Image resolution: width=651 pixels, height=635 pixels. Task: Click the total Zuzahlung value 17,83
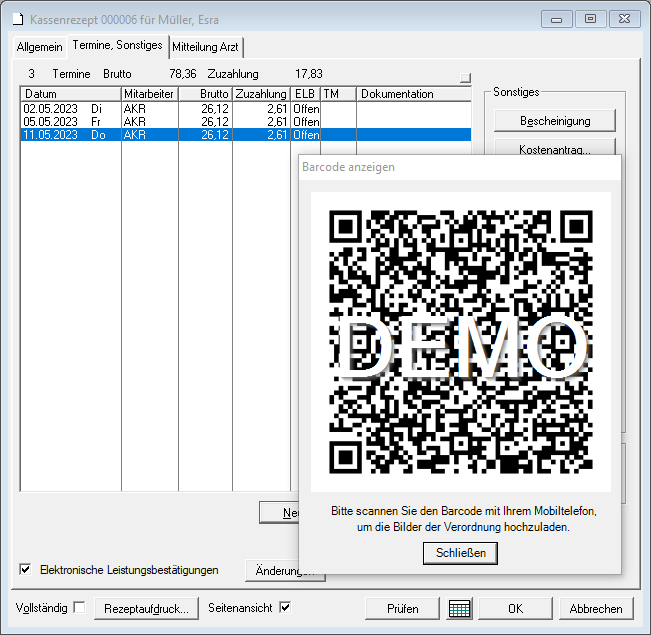coord(309,74)
